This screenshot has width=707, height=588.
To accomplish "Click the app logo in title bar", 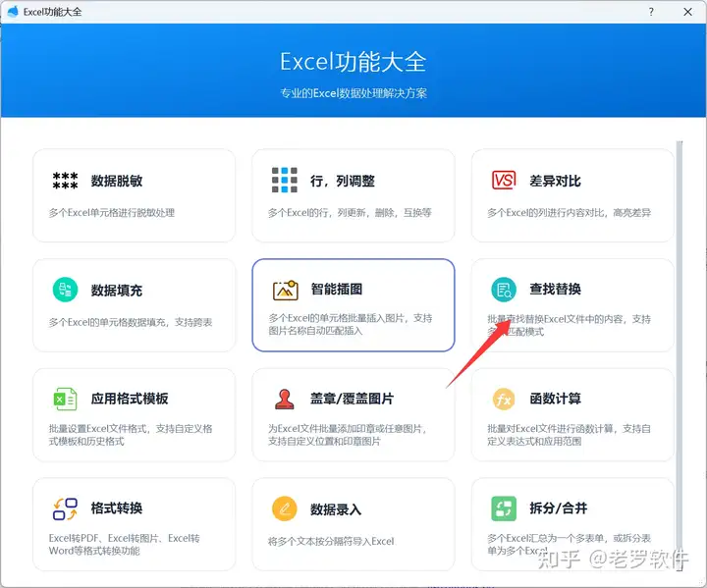I will coord(13,11).
